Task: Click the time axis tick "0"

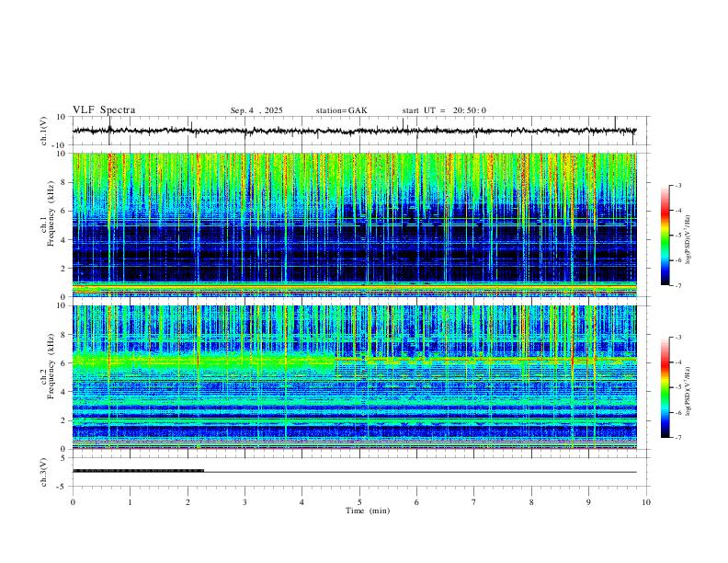Action: (x=73, y=502)
